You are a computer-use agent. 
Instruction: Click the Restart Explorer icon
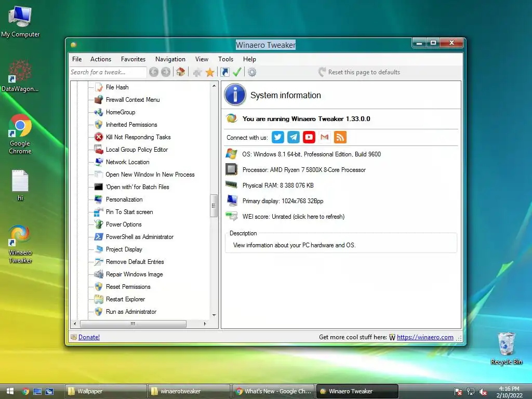(x=99, y=299)
